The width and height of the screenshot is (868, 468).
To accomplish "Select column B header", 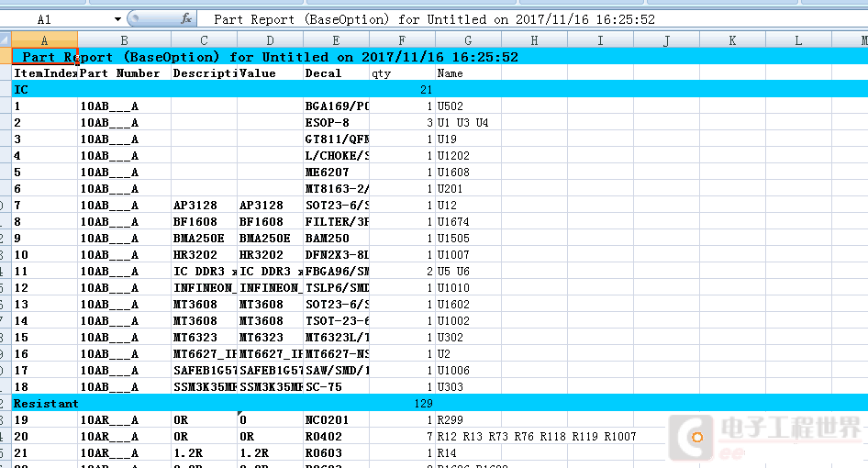I will pyautogui.click(x=124, y=40).
